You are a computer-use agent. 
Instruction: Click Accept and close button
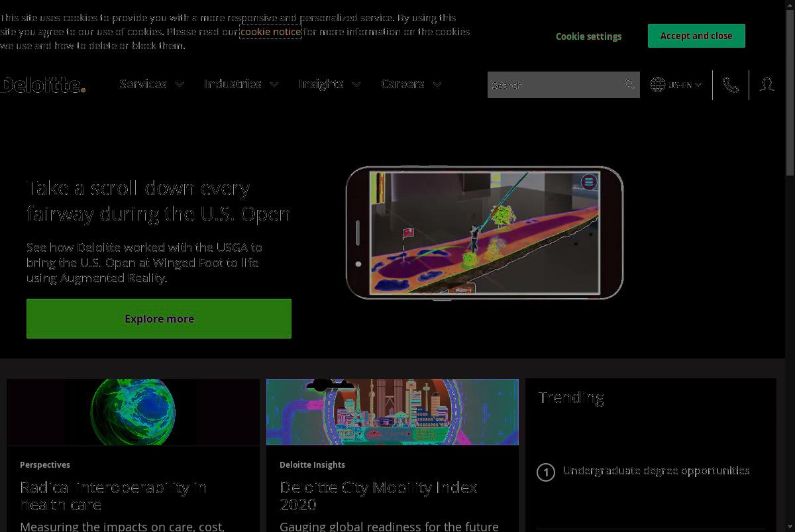pos(696,36)
